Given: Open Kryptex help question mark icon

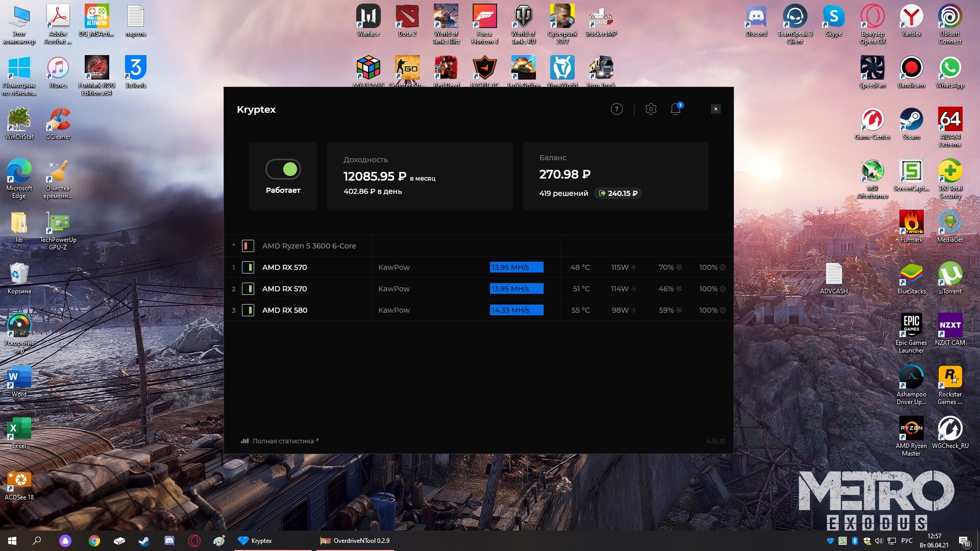Looking at the screenshot, I should click(617, 109).
